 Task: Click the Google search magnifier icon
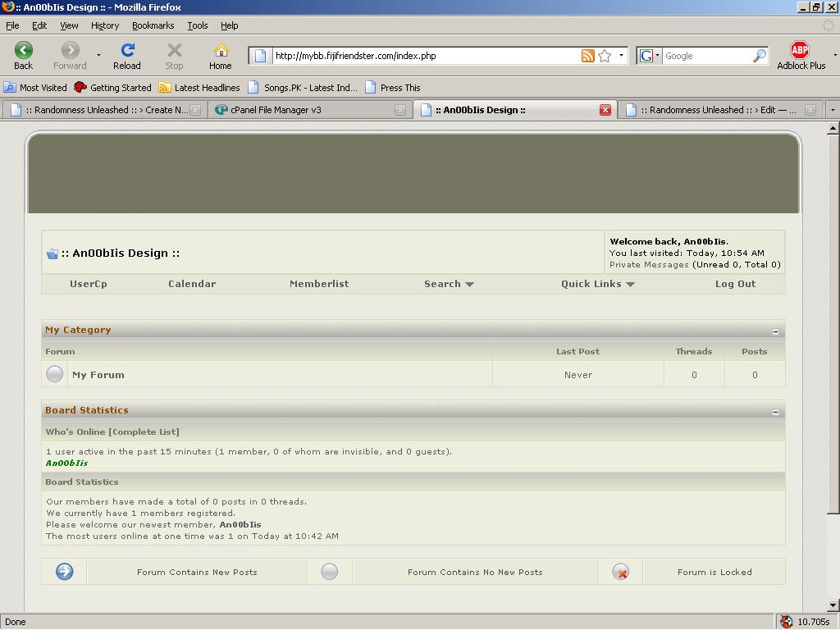click(x=759, y=56)
